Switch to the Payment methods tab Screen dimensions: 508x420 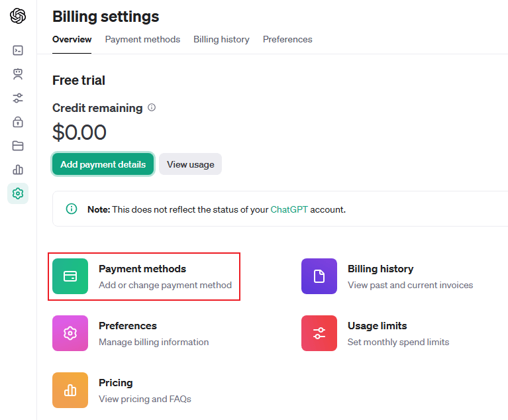(142, 39)
